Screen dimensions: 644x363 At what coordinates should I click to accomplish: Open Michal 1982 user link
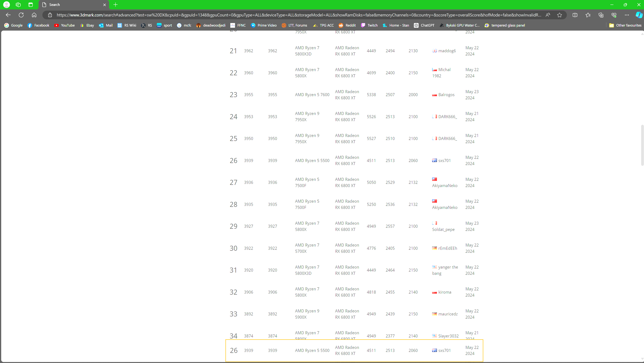tap(441, 73)
